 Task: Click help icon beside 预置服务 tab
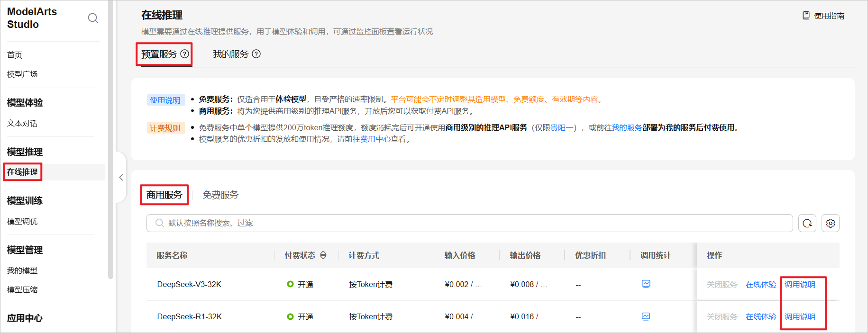185,54
